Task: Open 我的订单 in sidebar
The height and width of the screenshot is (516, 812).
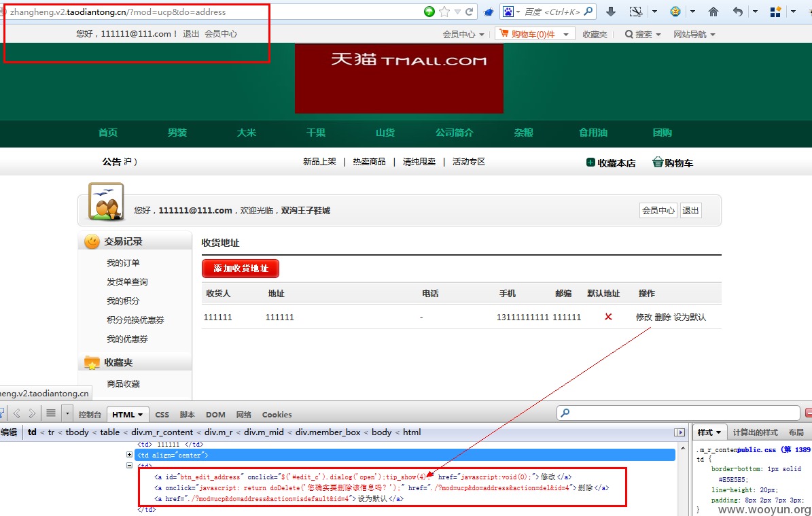Action: (123, 262)
